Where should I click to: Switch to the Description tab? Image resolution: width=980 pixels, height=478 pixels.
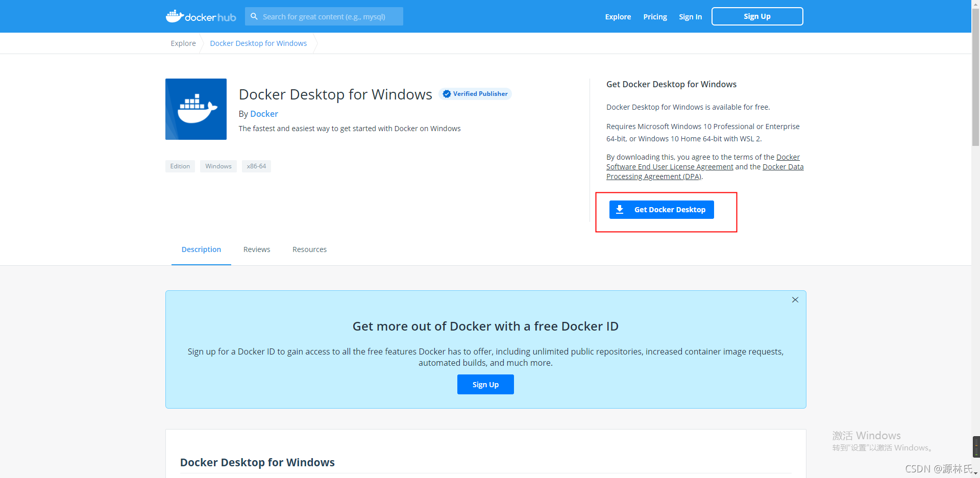tap(201, 249)
